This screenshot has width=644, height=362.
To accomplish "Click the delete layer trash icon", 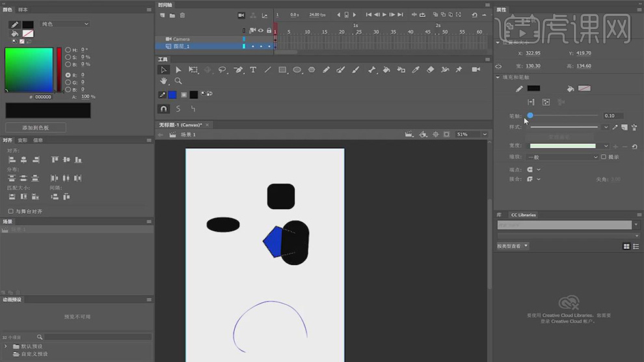I will (182, 15).
